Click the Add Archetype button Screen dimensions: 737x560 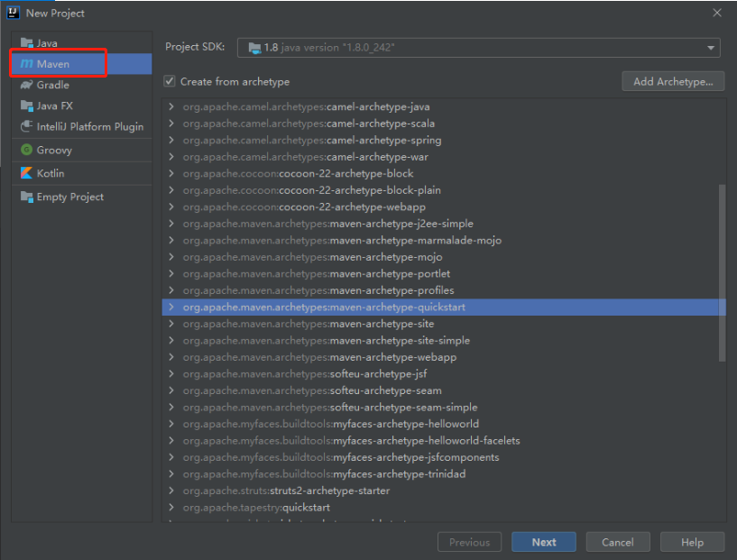[x=673, y=81]
